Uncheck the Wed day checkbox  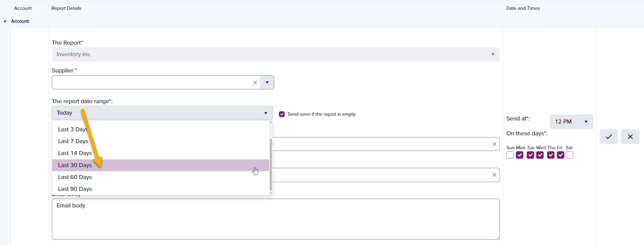click(540, 155)
